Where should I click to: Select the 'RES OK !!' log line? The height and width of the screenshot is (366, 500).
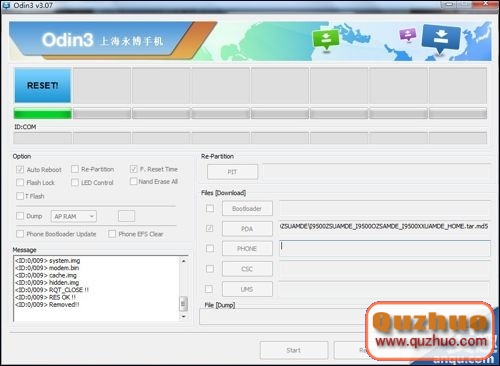point(45,297)
